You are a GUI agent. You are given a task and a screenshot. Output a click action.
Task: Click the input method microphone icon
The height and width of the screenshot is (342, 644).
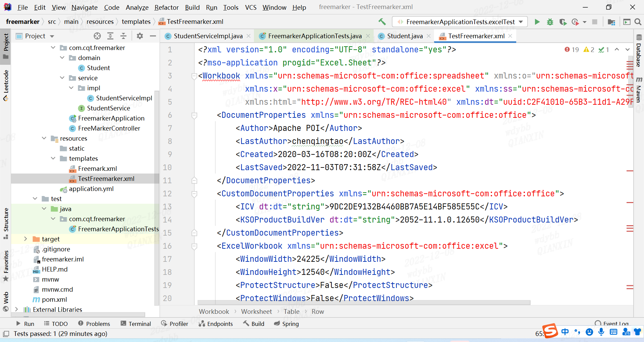(x=601, y=332)
